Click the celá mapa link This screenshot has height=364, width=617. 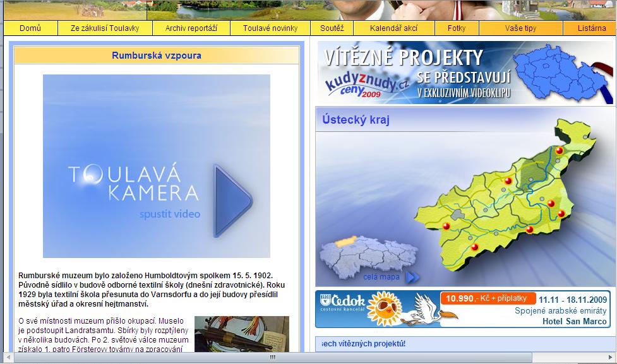tap(381, 277)
